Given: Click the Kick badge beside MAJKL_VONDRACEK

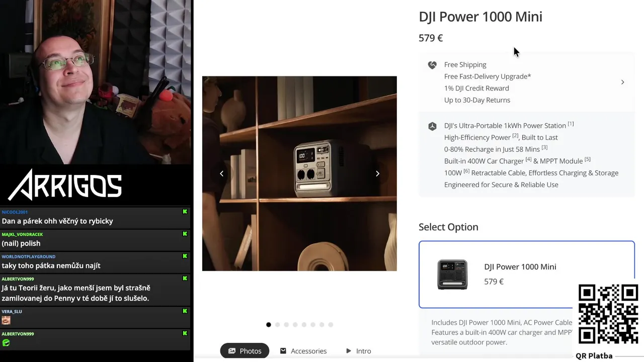Looking at the screenshot, I should (x=185, y=234).
